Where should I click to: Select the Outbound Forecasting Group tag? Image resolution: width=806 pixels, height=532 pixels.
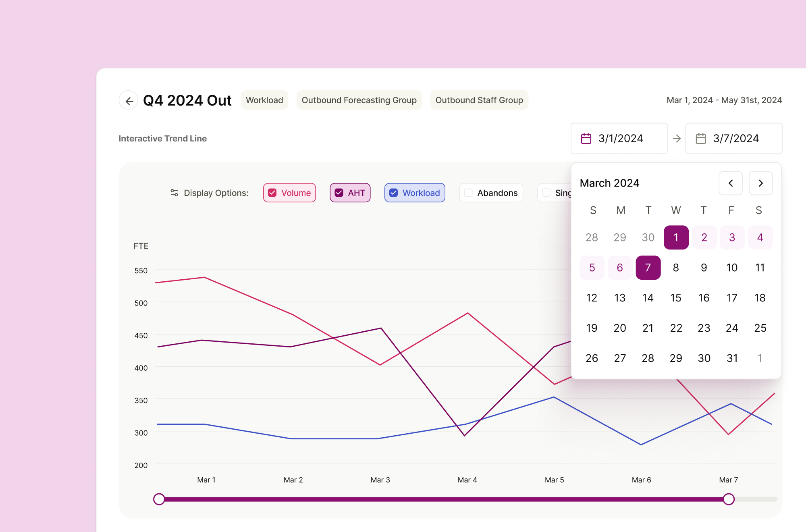pos(359,100)
